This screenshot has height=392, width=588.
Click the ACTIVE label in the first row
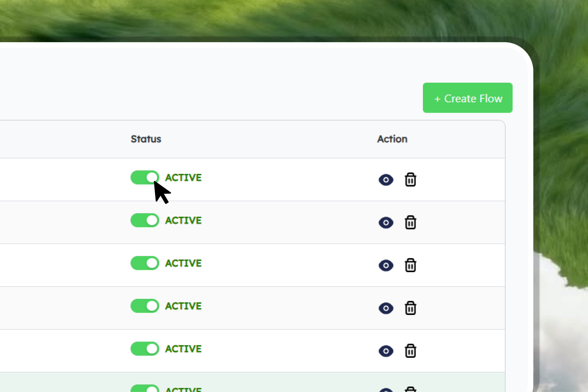(183, 178)
